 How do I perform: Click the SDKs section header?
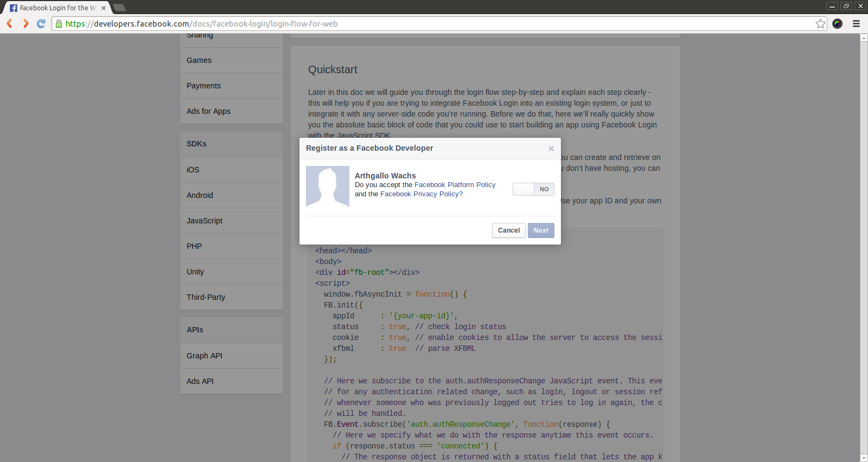click(x=232, y=144)
